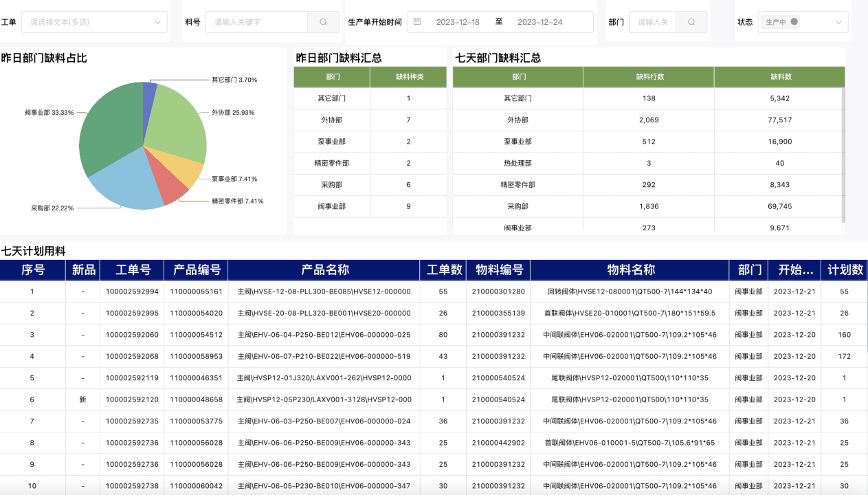
Task: Click 新 marker in row 6
Action: (x=82, y=399)
